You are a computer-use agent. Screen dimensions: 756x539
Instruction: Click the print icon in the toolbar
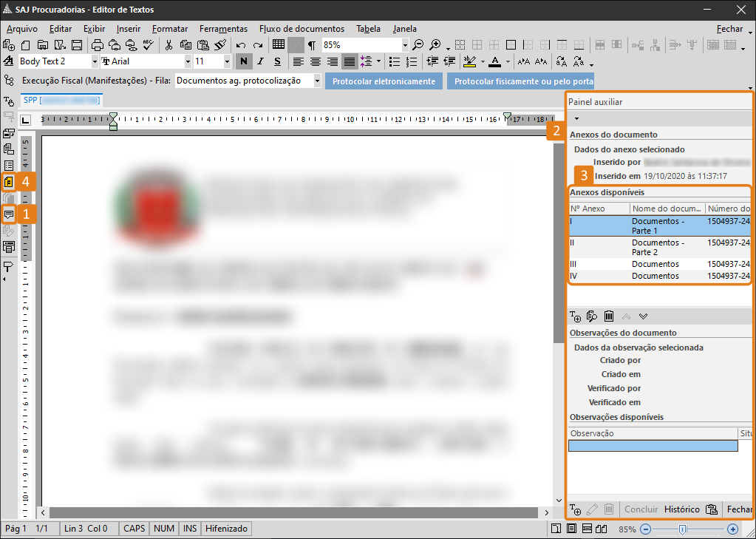[x=98, y=45]
